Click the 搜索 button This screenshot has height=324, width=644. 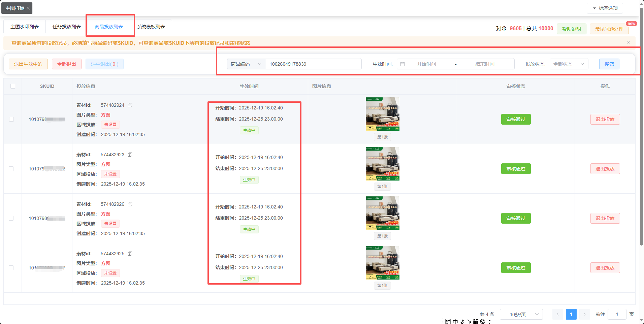tap(609, 64)
